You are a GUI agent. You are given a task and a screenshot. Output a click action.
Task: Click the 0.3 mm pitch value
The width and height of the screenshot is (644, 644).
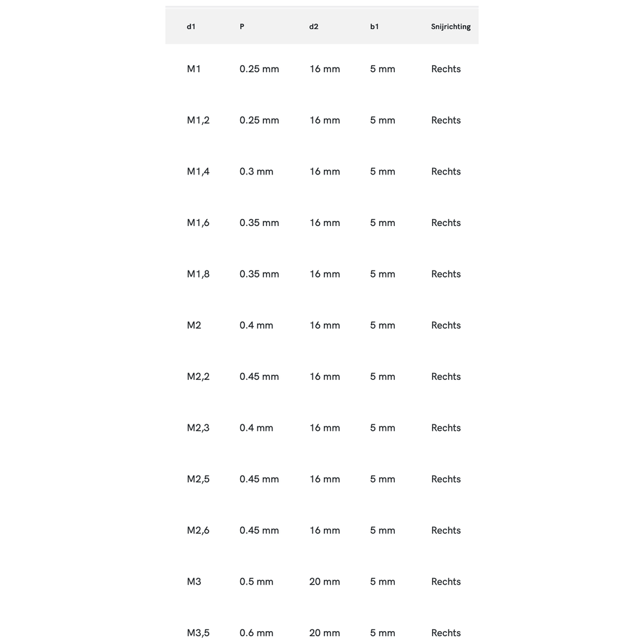pos(256,171)
